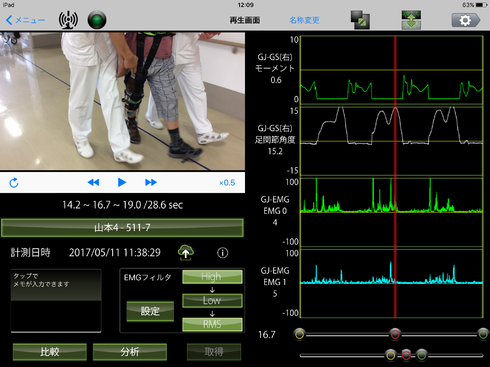Fast forward the video playback

(x=151, y=182)
